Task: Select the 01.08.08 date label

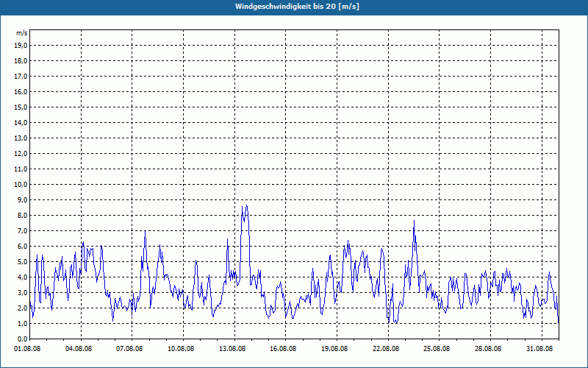Action: click(27, 348)
